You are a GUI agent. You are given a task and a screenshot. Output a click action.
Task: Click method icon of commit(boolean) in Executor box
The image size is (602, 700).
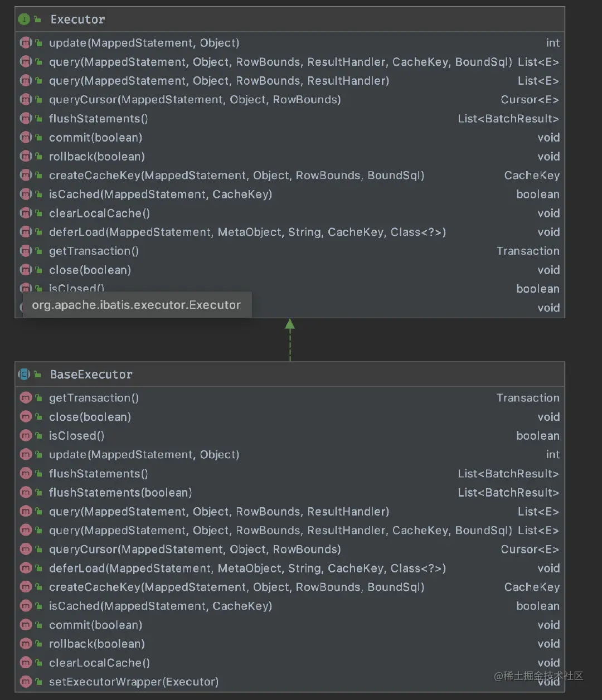tap(26, 138)
